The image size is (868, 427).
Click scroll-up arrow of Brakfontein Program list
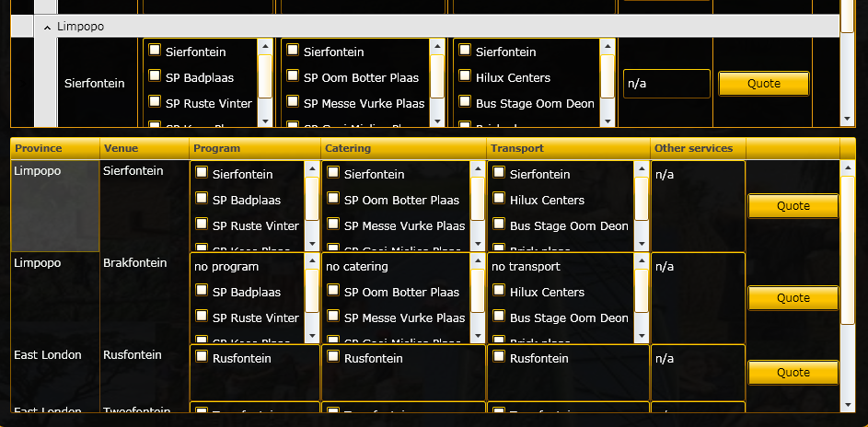tap(312, 260)
